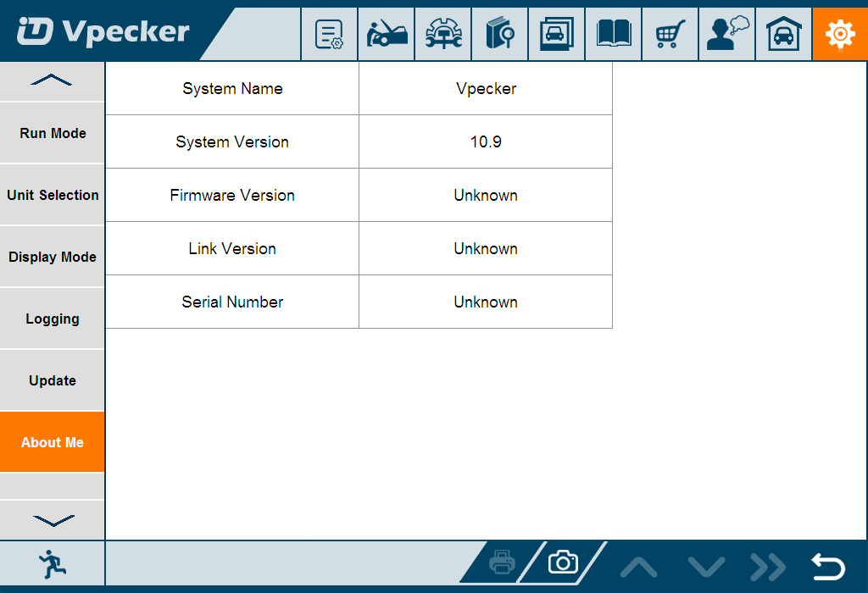Screen dimensions: 868x593
Task: Click the Link Version label
Action: pyautogui.click(x=232, y=249)
